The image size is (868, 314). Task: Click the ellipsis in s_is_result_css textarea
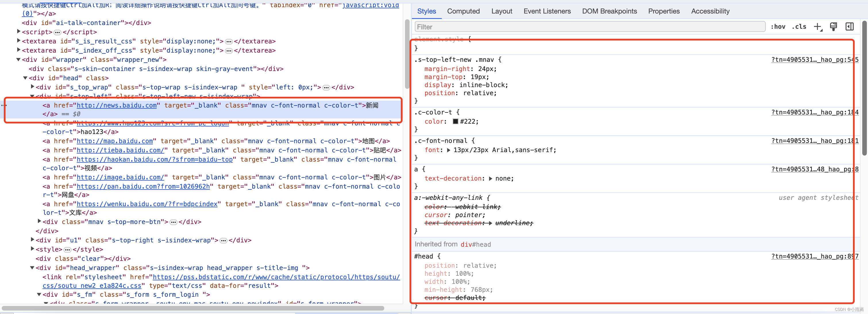(229, 41)
